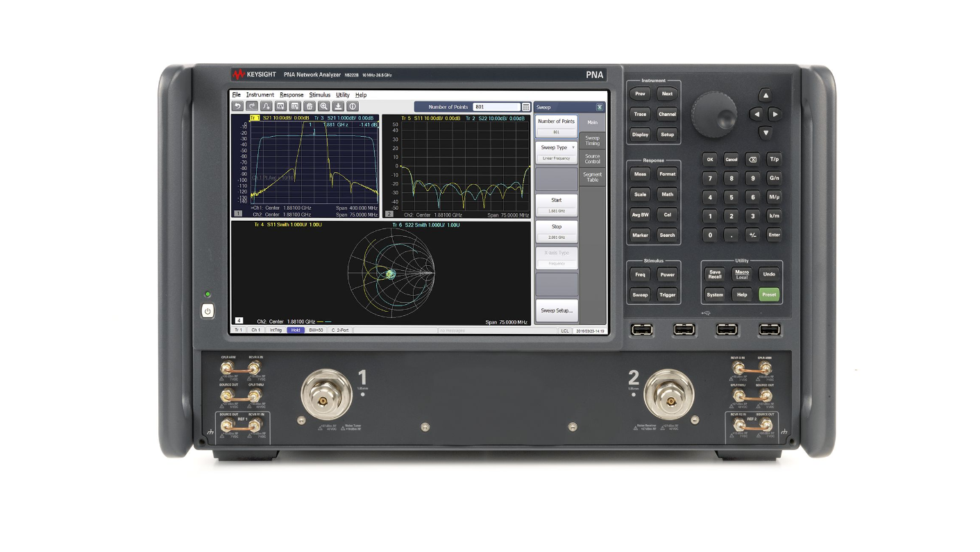
Task: Click the trash delete icon in the toolbar
Action: click(x=310, y=107)
